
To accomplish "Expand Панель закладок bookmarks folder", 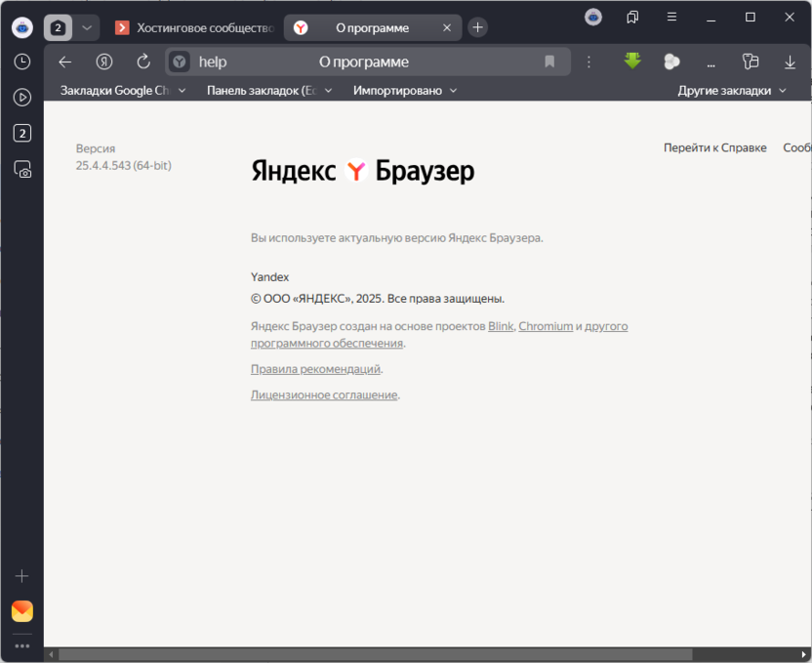I will [269, 91].
